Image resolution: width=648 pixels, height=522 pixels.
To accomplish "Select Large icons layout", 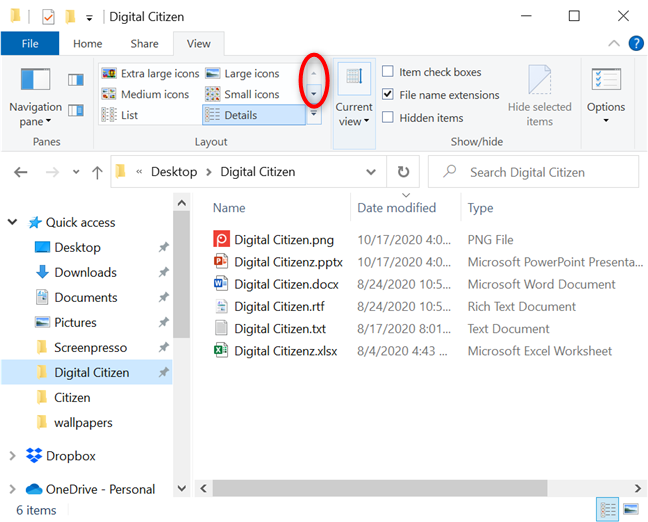I will tap(243, 74).
